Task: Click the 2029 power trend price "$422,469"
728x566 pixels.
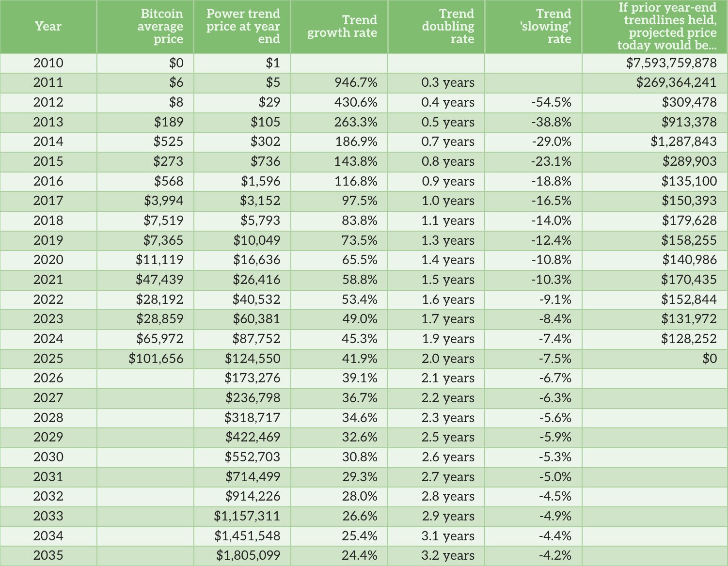Action: point(253,437)
